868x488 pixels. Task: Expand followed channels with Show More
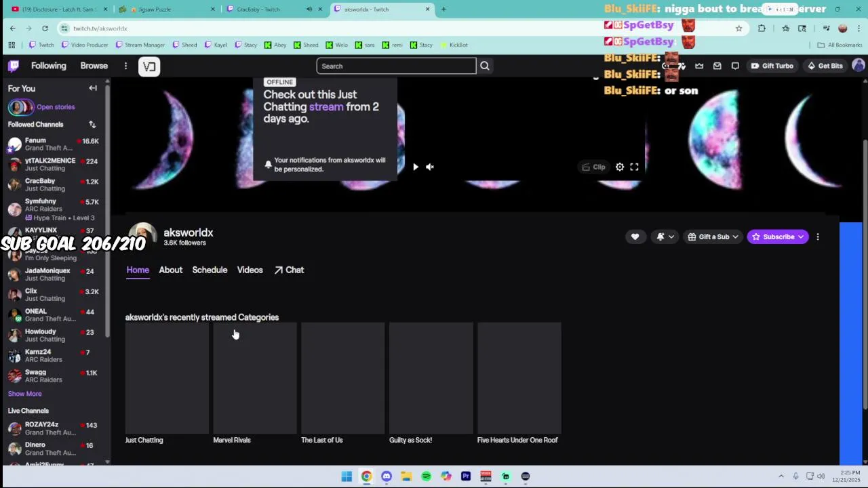point(24,394)
